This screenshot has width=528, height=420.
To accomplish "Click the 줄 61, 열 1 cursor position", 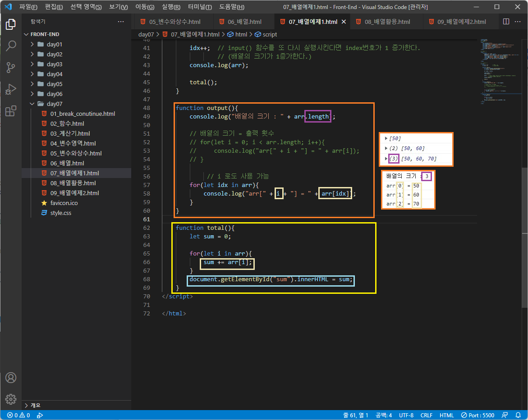I will (356, 415).
